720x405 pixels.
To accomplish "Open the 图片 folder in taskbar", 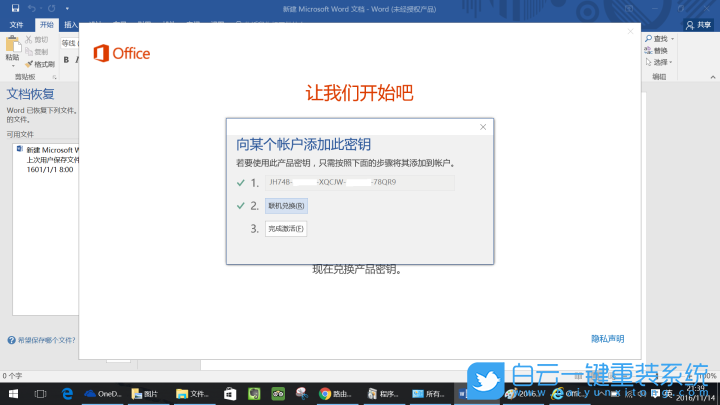I will click(x=145, y=394).
